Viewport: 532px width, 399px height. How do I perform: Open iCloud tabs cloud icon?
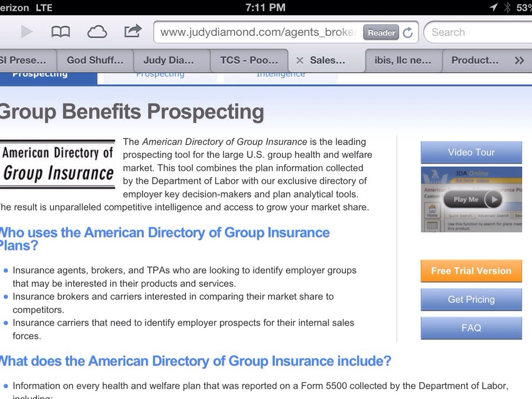click(97, 32)
